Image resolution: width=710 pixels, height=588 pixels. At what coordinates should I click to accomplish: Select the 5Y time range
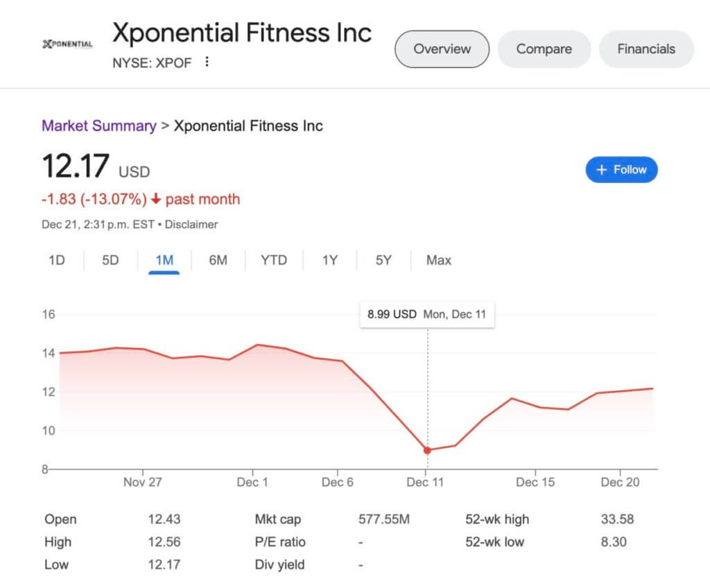383,260
